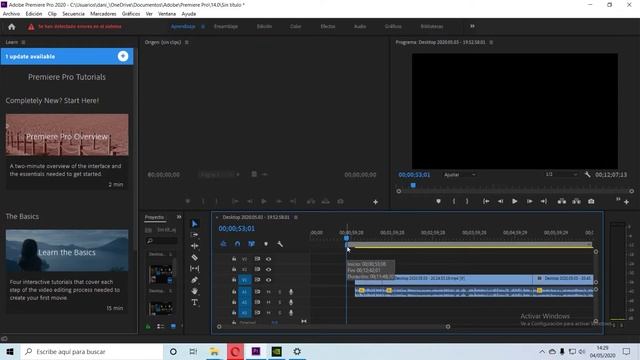The height and width of the screenshot is (360, 640).
Task: Open the 1/2 playback resolution dropdown
Action: pyautogui.click(x=561, y=175)
